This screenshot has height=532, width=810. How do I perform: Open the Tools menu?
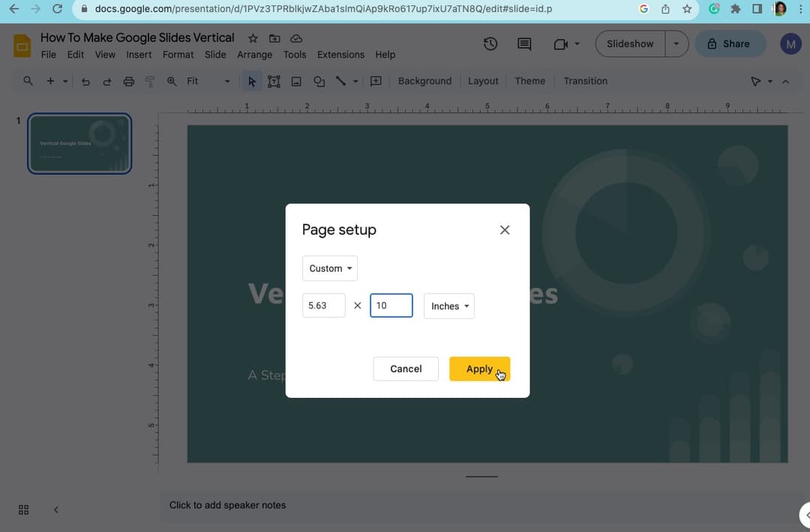[295, 55]
